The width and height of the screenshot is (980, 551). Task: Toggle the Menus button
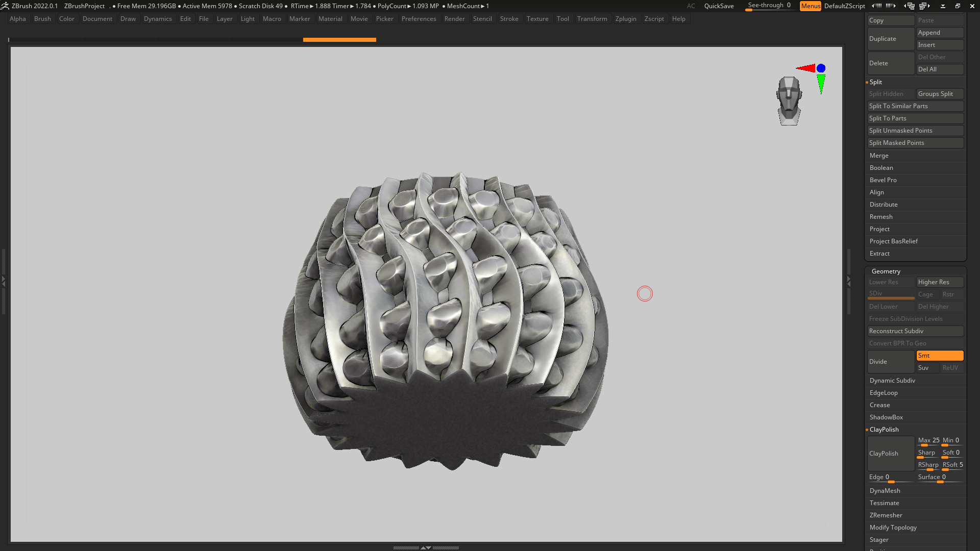click(x=810, y=6)
